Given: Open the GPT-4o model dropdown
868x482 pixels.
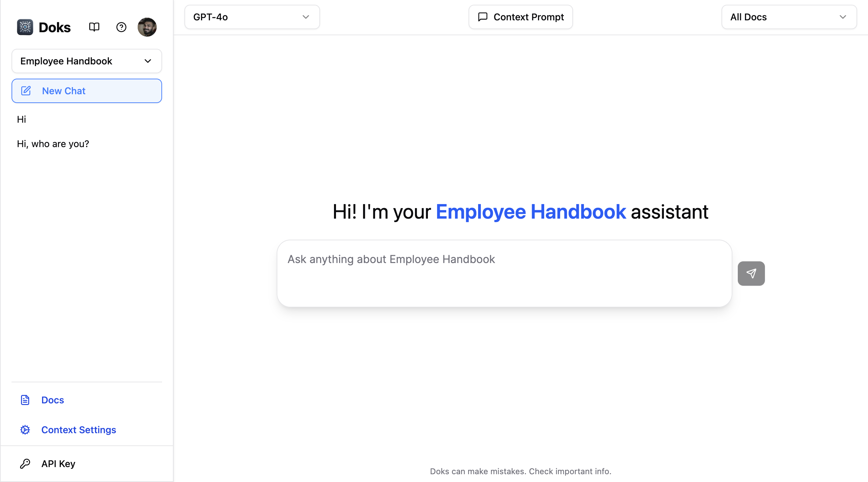Looking at the screenshot, I should [x=252, y=17].
